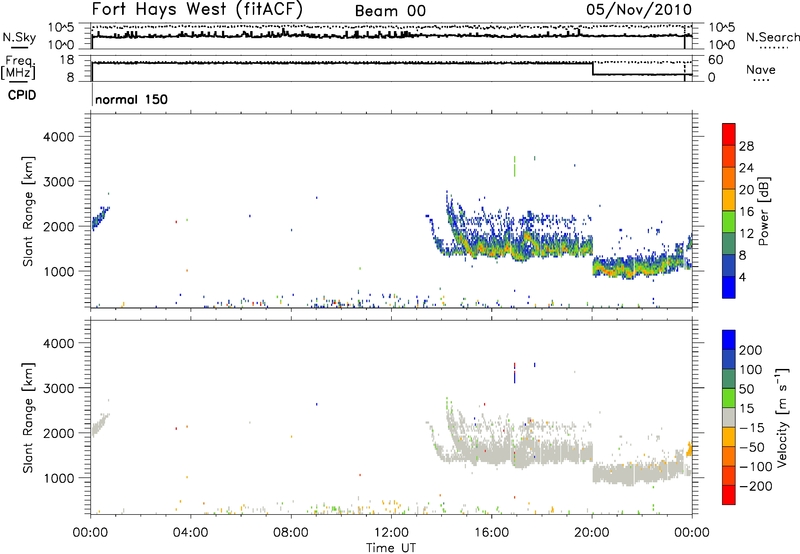Pick the light green segment of Power colorbar

click(729, 221)
